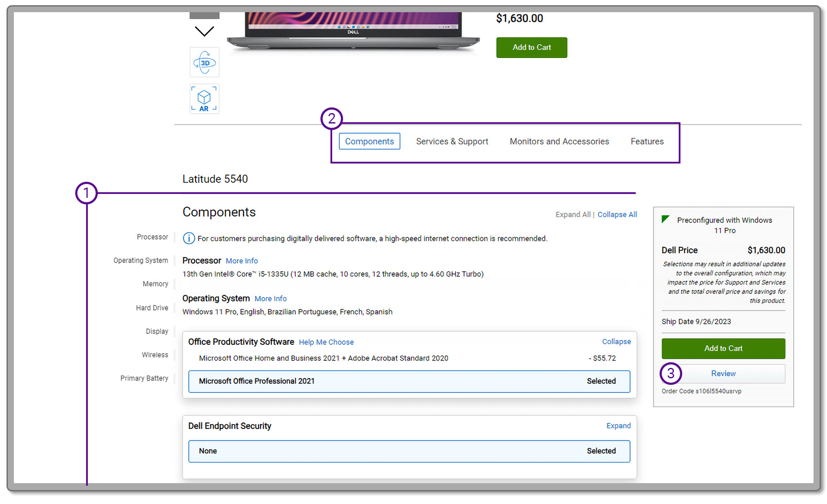827x504 pixels.
Task: Click the Components section heading
Action: [219, 212]
